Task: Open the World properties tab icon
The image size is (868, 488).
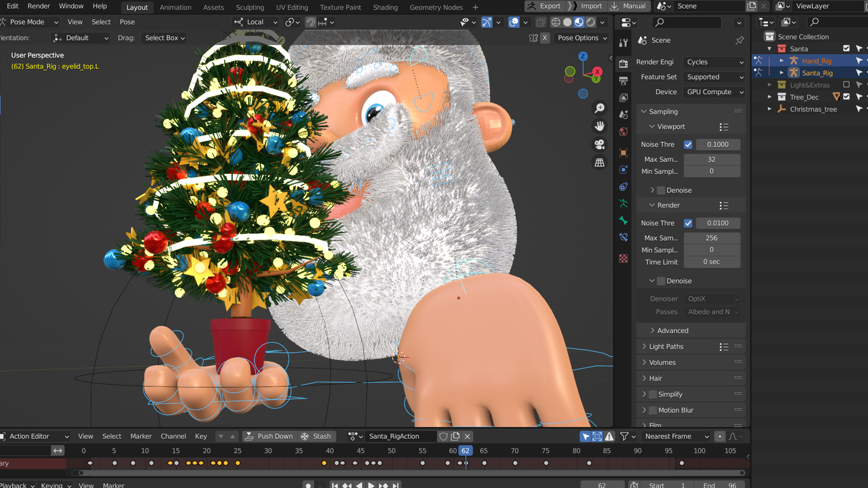Action: (x=623, y=132)
